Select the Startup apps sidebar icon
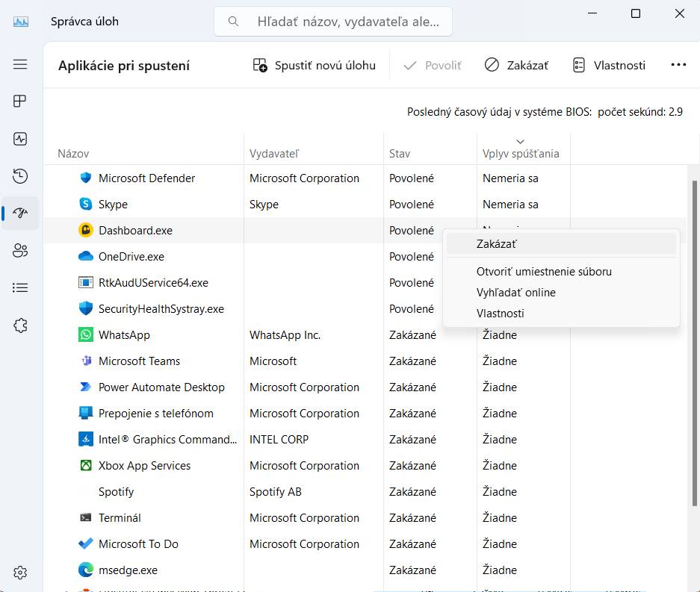 coord(20,213)
